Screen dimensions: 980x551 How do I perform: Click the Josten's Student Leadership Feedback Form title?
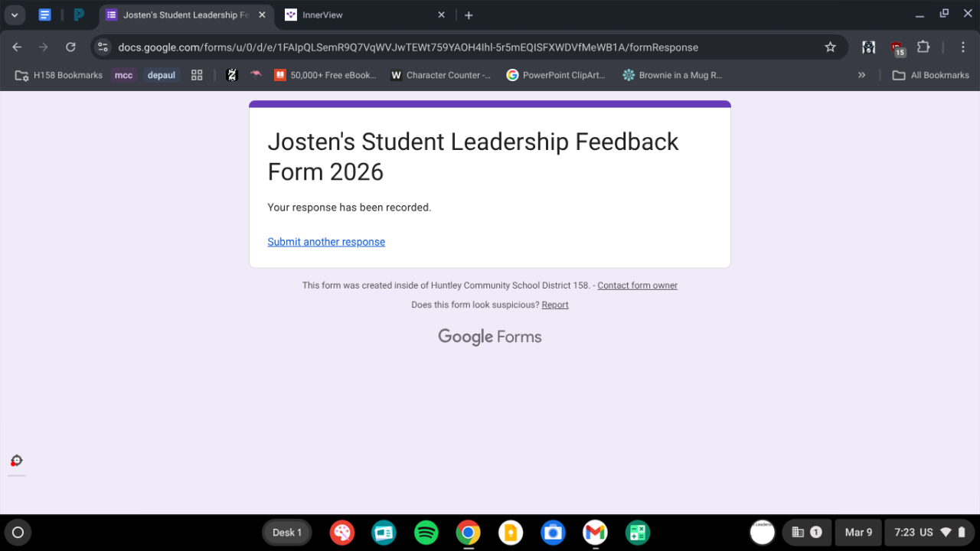(x=473, y=157)
